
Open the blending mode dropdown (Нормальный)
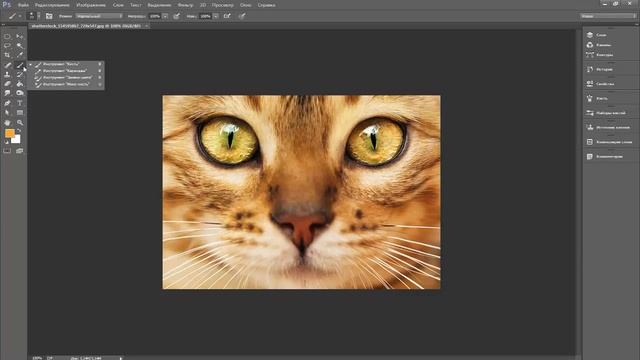99,16
